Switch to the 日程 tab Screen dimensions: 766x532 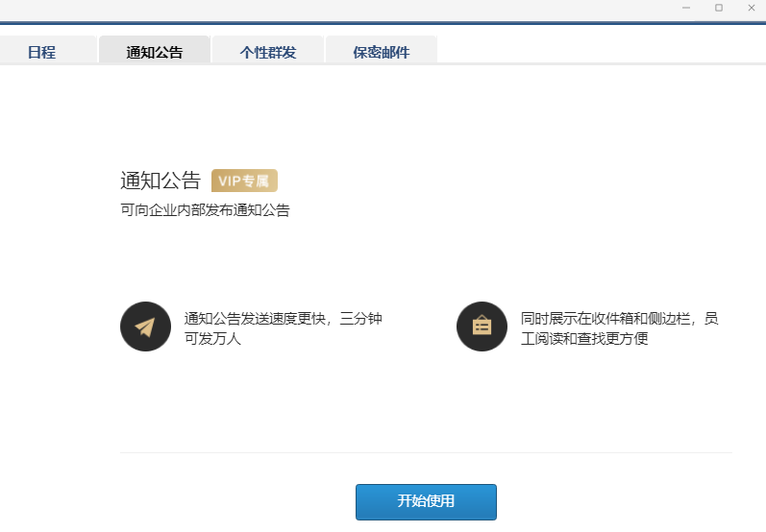pyautogui.click(x=41, y=52)
